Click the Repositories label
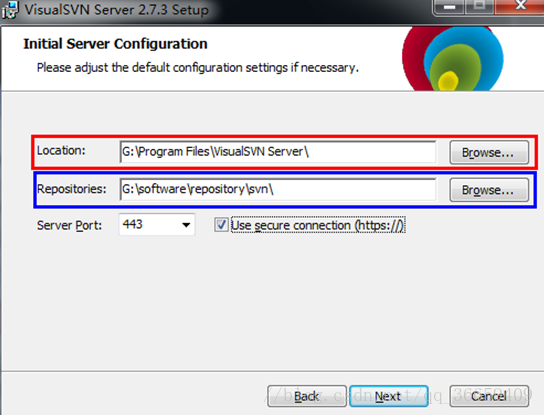This screenshot has height=415, width=544. pos(71,189)
